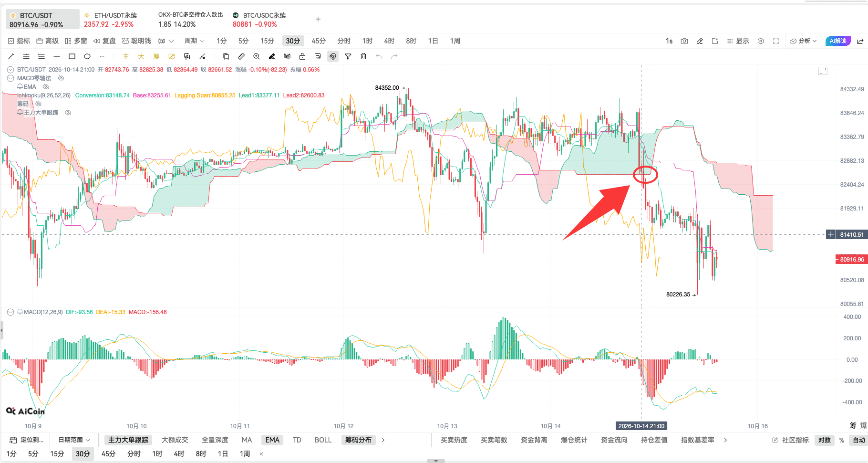Click the trash delete drawings icon

click(x=363, y=56)
